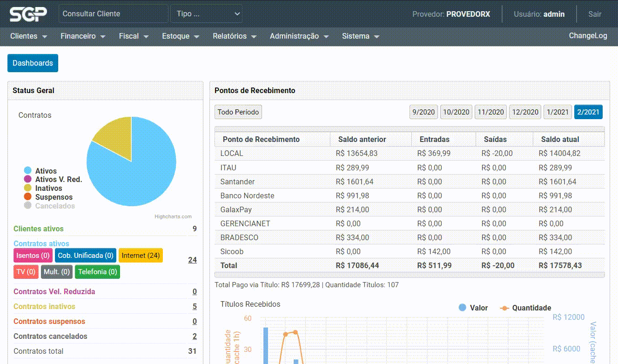This screenshot has width=618, height=364.
Task: Click Sair to log out
Action: [x=595, y=14]
